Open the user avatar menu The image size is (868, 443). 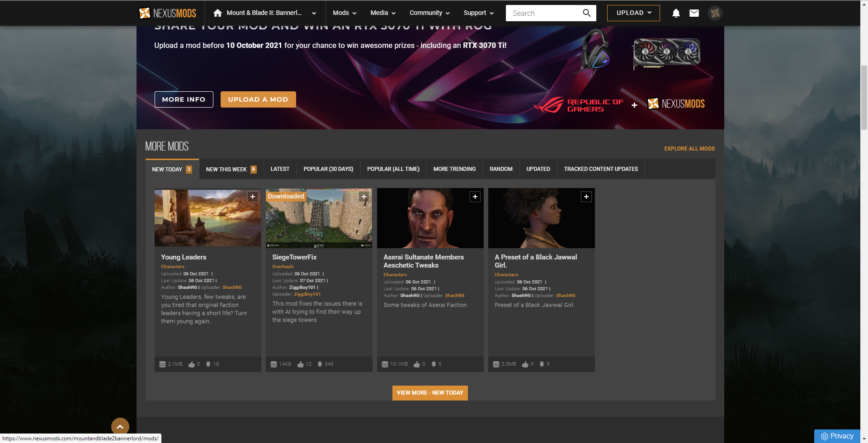(x=715, y=13)
